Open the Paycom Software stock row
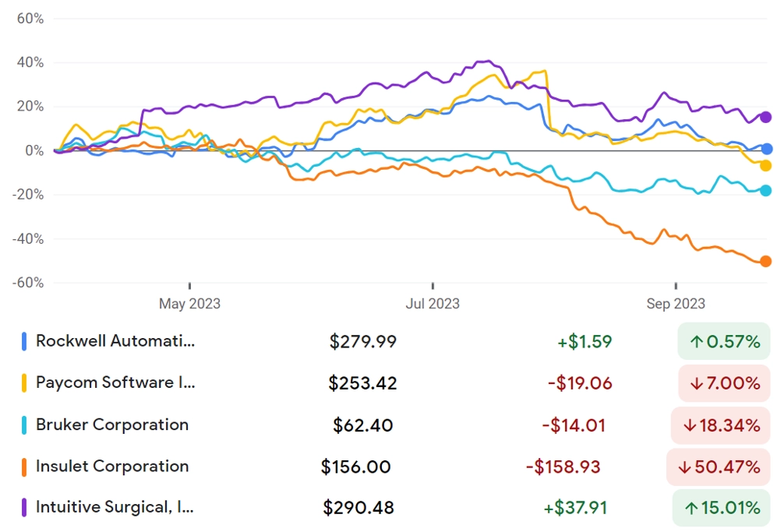784x532 pixels. (395, 382)
